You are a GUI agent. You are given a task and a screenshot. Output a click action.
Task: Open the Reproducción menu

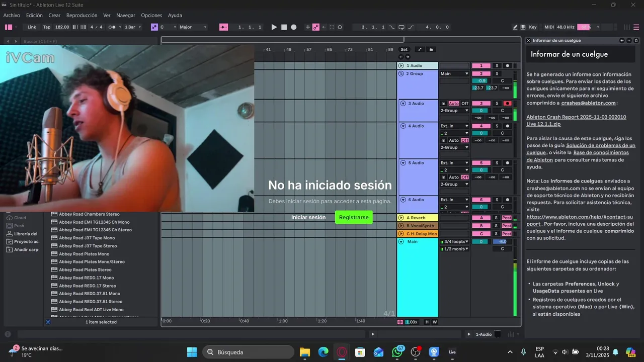click(x=83, y=16)
